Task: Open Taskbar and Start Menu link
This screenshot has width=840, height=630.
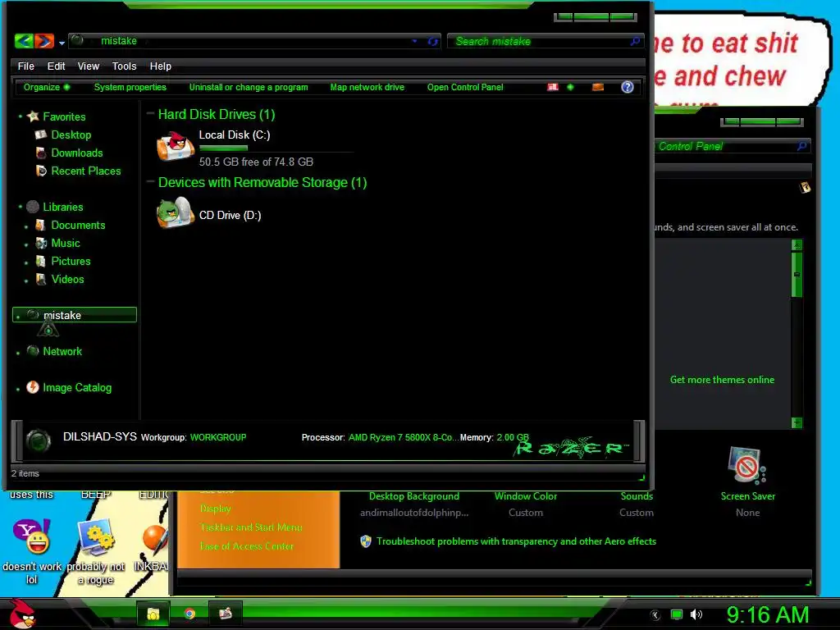Action: coord(251,527)
